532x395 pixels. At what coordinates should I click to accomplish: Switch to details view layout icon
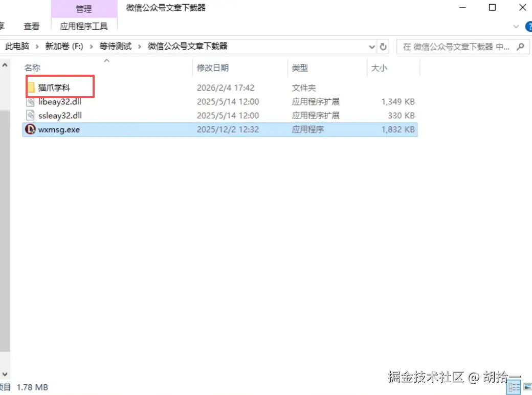click(x=514, y=387)
